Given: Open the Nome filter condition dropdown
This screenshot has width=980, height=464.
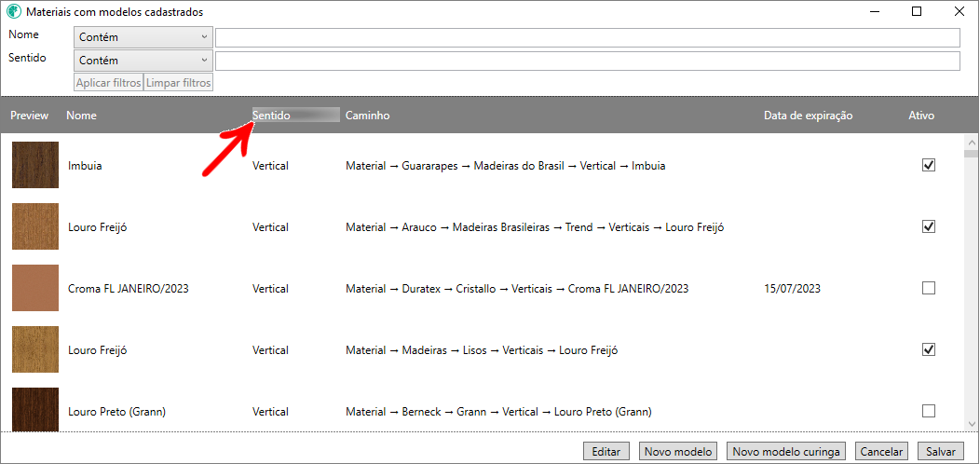Looking at the screenshot, I should click(x=143, y=37).
